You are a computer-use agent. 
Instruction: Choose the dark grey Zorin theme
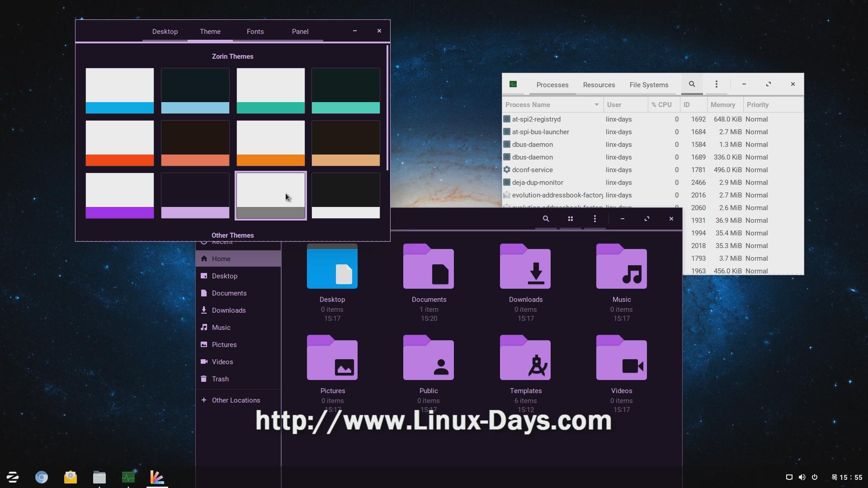[346, 196]
